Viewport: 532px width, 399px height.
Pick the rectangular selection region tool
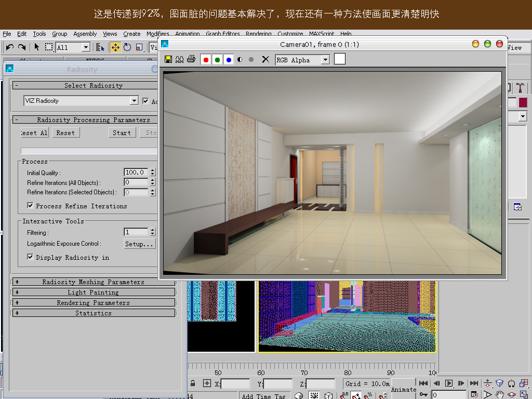(x=49, y=47)
